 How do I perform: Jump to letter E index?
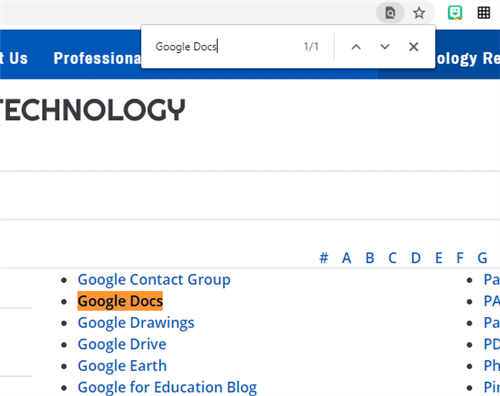click(439, 258)
